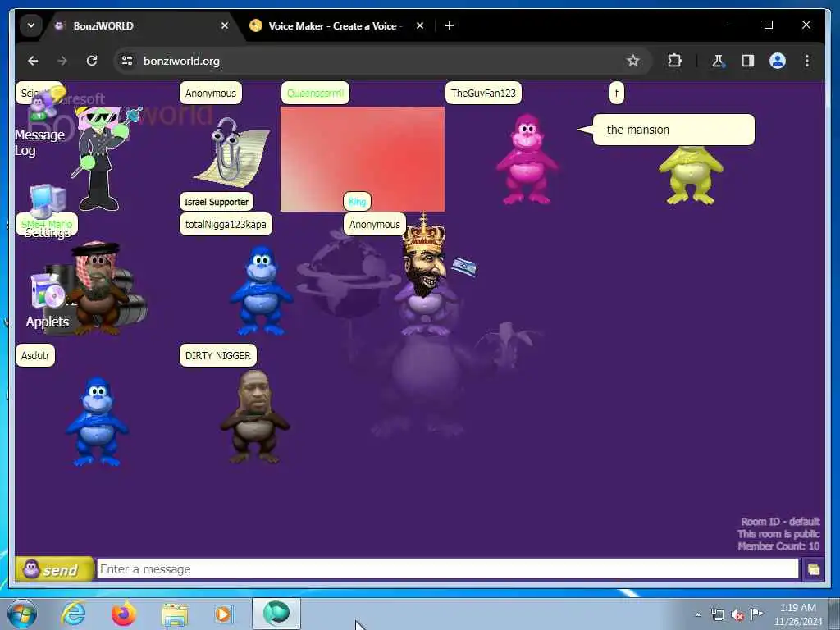This screenshot has height=630, width=840.
Task: Click the yellow Bonzi character
Action: pyautogui.click(x=691, y=175)
